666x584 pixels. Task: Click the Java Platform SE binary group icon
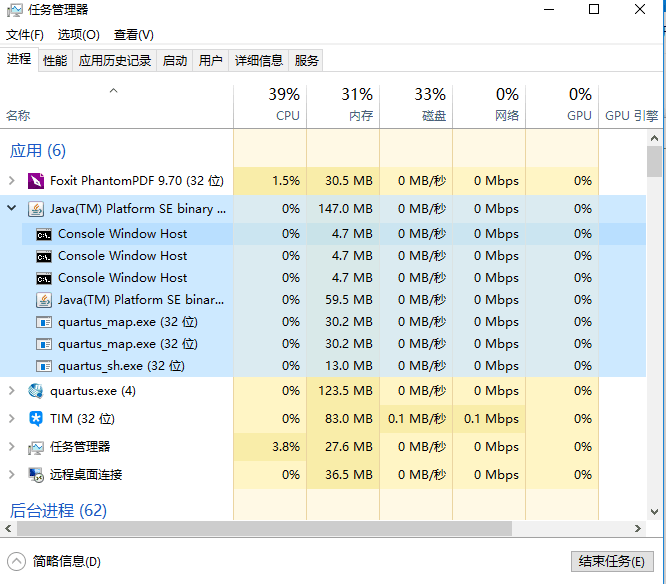(36, 209)
